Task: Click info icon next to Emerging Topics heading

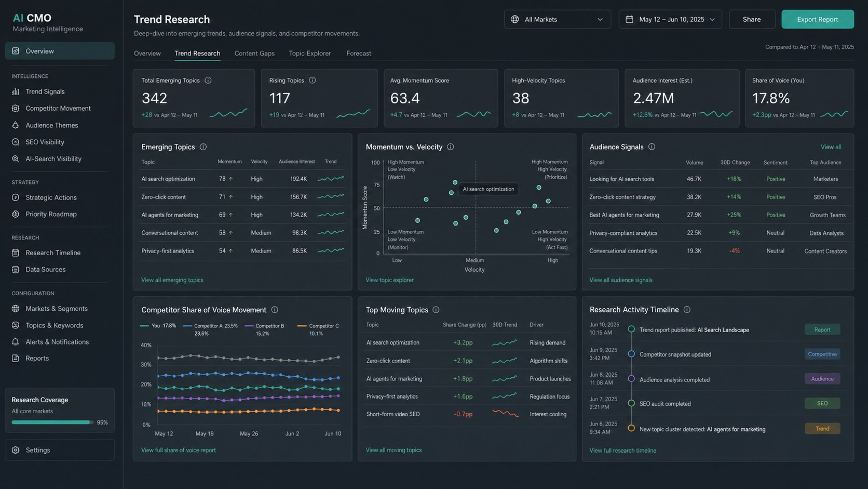Action: (203, 147)
